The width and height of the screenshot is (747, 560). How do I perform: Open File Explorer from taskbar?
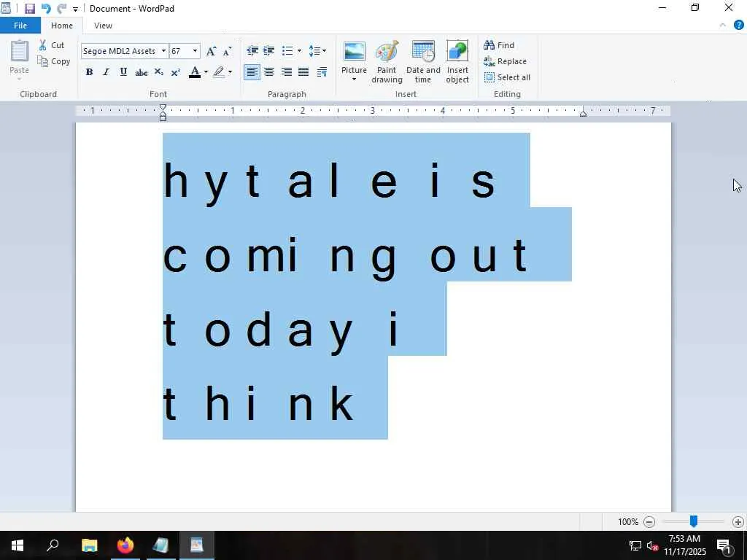pos(90,545)
